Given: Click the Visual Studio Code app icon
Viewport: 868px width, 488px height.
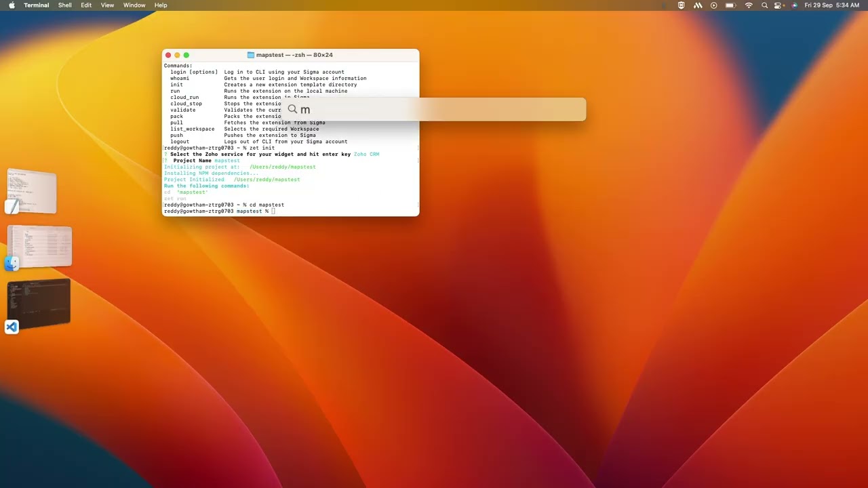Looking at the screenshot, I should (12, 327).
